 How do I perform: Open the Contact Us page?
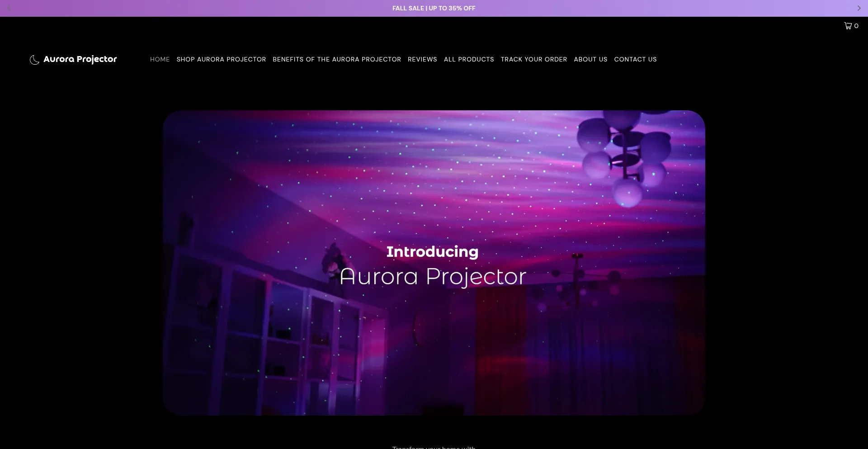point(635,59)
